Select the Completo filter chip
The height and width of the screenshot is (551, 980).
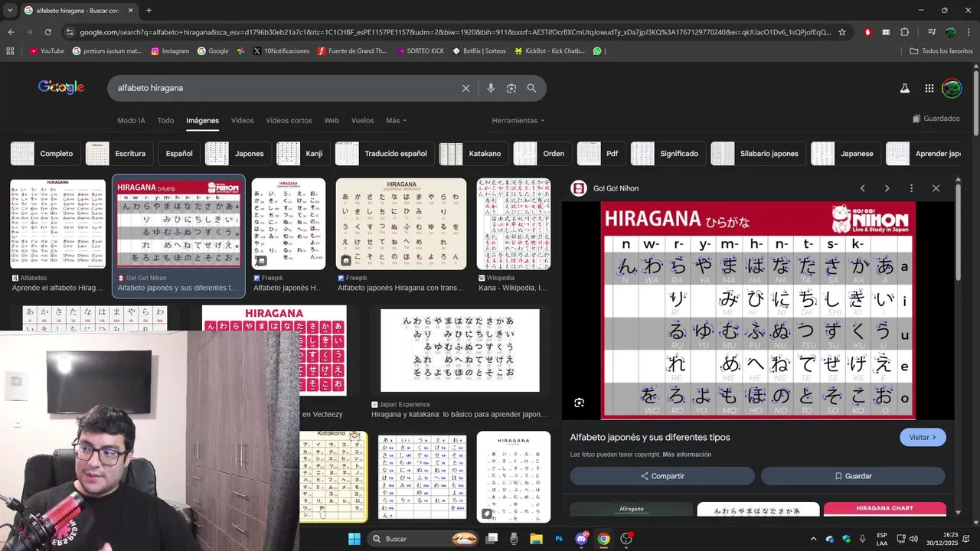pyautogui.click(x=44, y=154)
